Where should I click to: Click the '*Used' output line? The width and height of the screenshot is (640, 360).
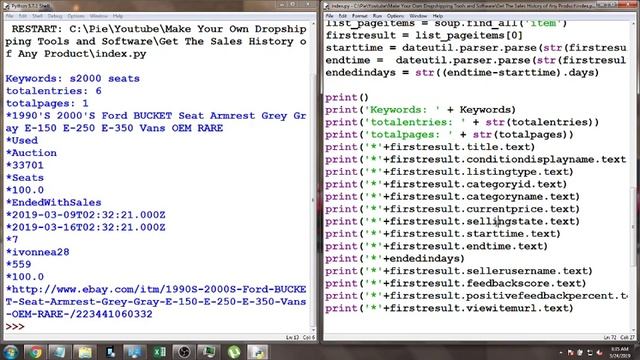click(22, 140)
